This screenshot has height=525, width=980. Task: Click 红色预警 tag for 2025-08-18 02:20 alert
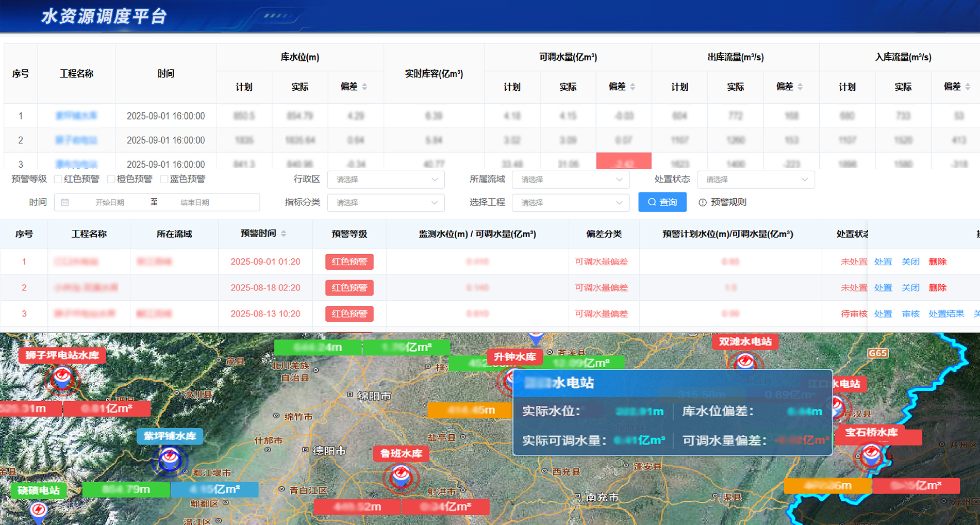(350, 288)
